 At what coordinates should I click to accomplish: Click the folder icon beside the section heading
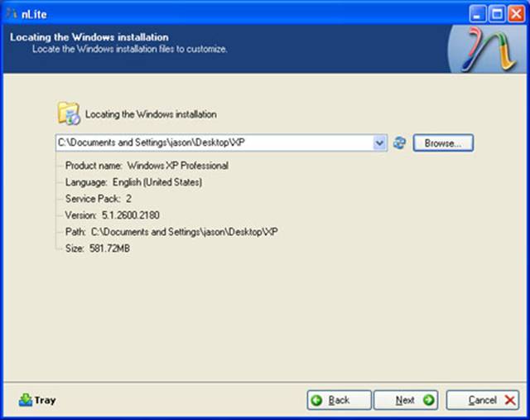68,113
